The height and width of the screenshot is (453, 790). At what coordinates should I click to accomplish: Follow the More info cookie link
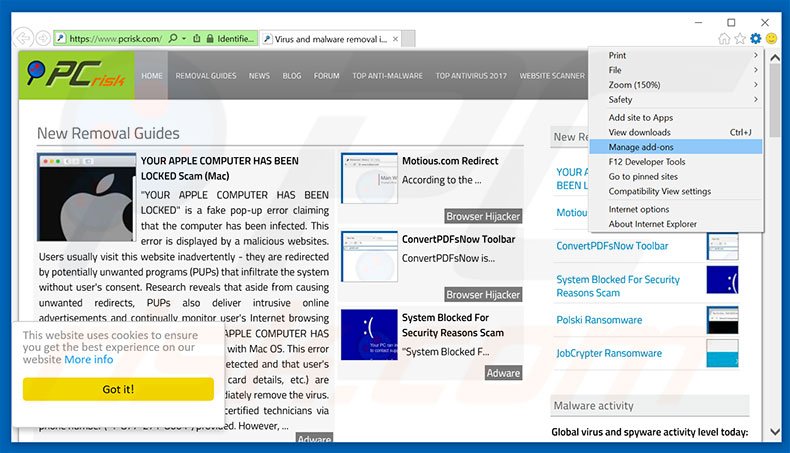89,359
